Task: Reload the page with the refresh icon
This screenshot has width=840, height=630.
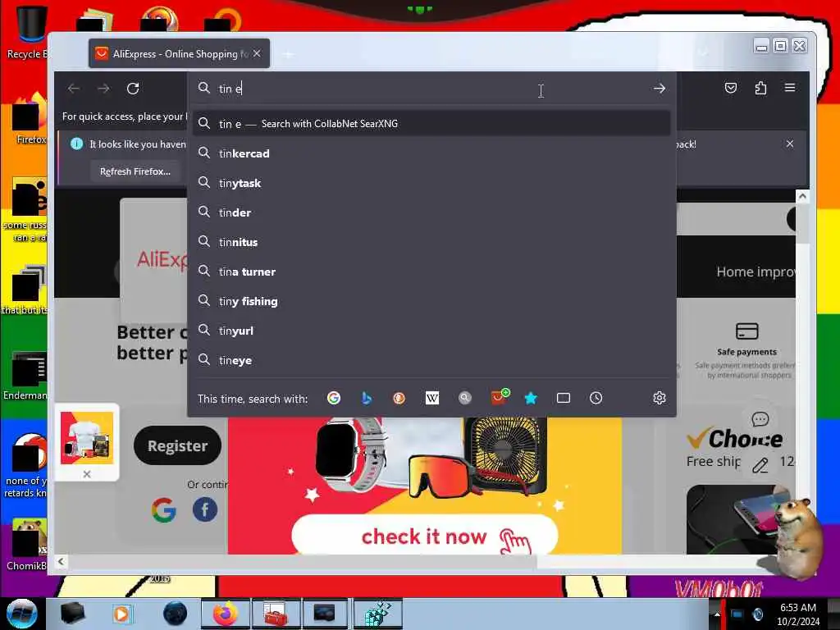Action: 133,89
